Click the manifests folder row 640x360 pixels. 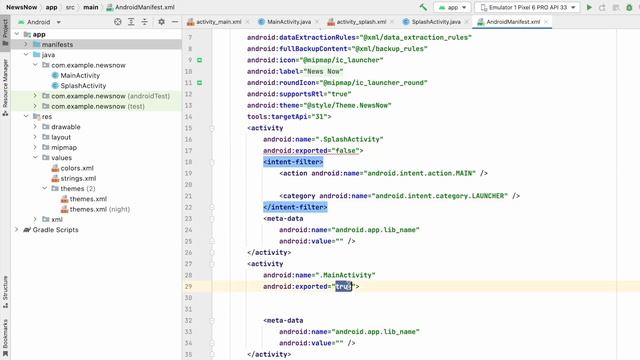[96, 44]
